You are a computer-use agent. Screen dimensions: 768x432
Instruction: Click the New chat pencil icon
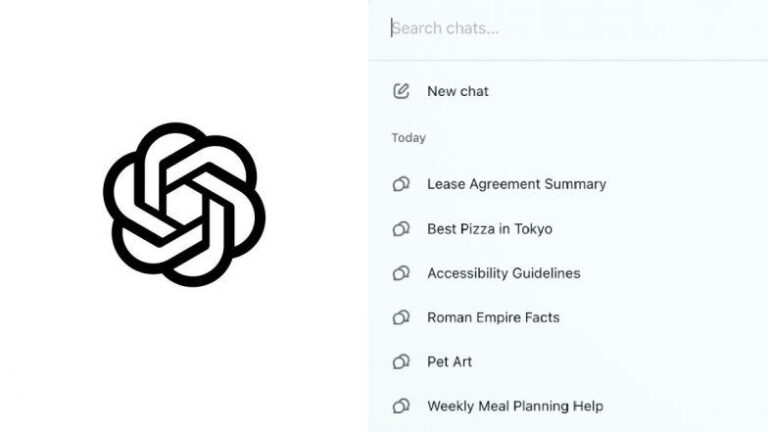401,91
